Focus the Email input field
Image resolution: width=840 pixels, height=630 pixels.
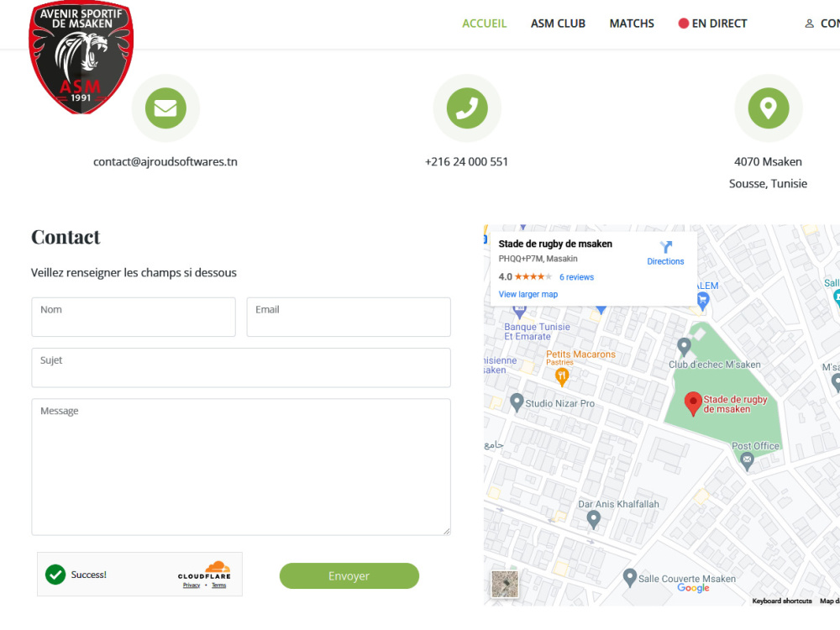coord(349,318)
